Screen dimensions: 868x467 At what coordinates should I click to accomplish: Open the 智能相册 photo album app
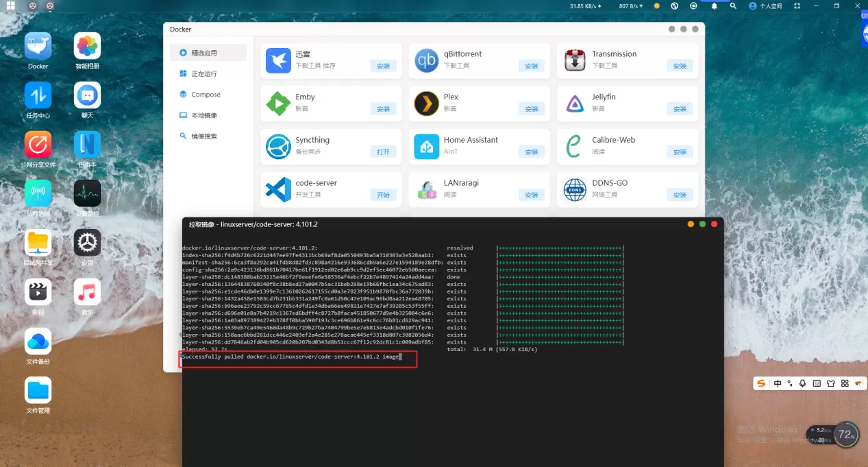(x=87, y=47)
